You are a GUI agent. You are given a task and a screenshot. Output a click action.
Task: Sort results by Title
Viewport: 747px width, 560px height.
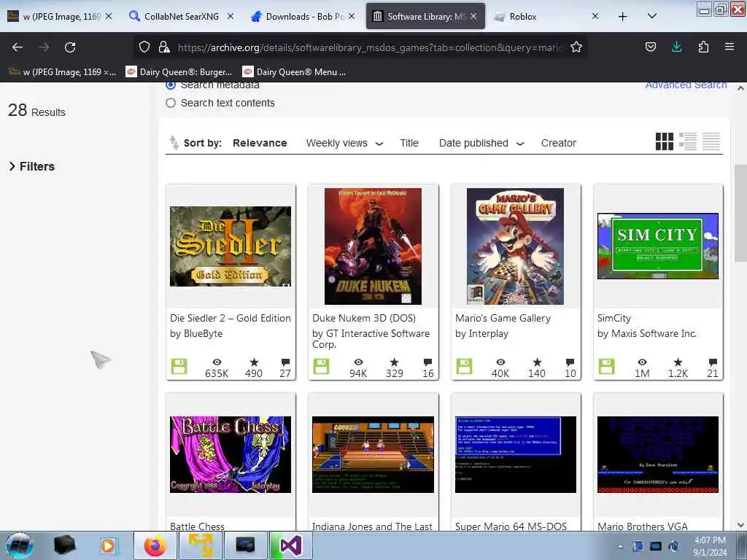(409, 143)
